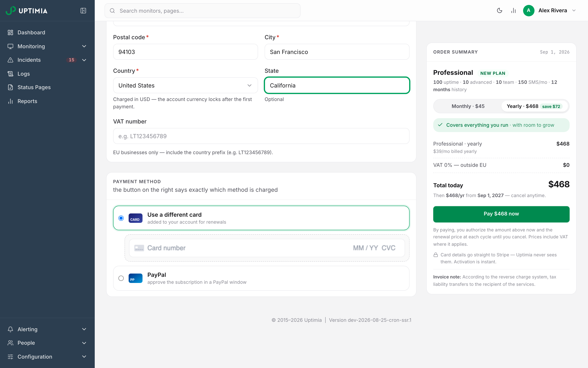
Task: Open the bar chart stats icon
Action: coord(513,10)
